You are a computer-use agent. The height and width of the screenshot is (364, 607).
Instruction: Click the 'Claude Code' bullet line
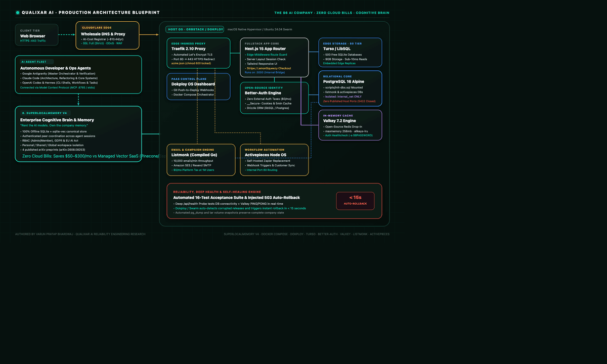[x=59, y=78]
